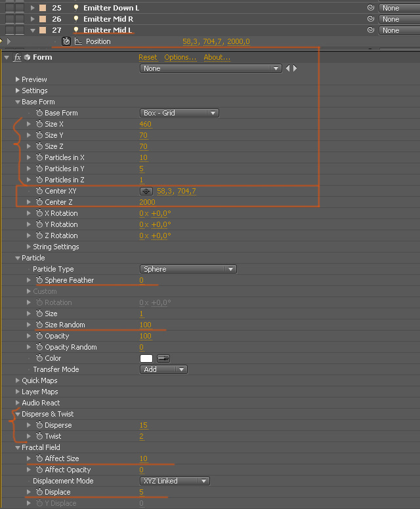
Task: Open the Particle Type Sphere dropdown
Action: coord(188,269)
